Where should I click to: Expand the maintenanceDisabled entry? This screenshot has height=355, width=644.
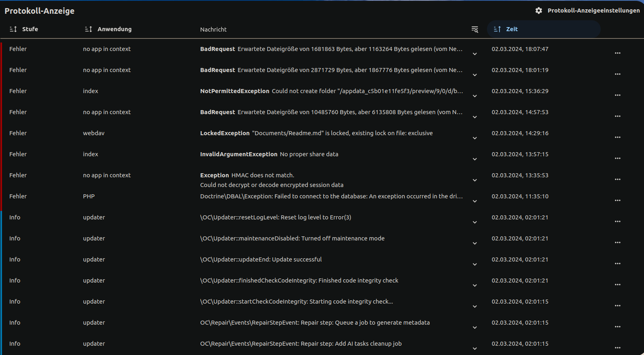click(x=475, y=243)
